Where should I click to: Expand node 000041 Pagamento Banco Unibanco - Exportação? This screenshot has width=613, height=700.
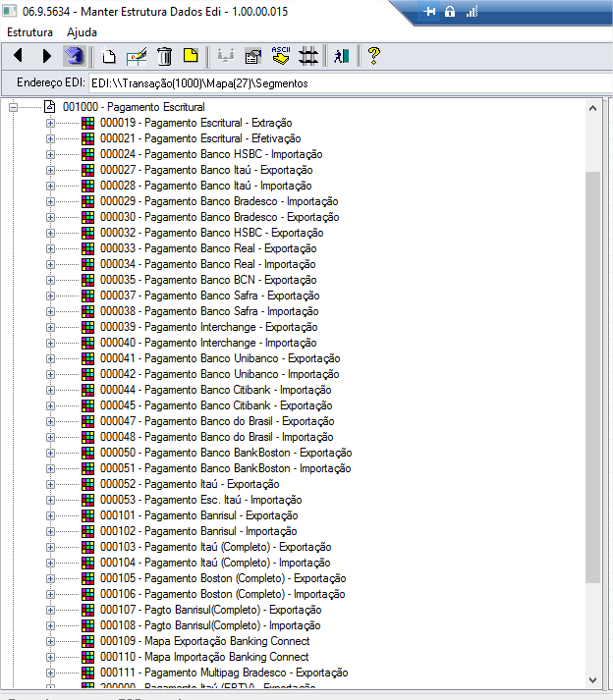(x=50, y=358)
